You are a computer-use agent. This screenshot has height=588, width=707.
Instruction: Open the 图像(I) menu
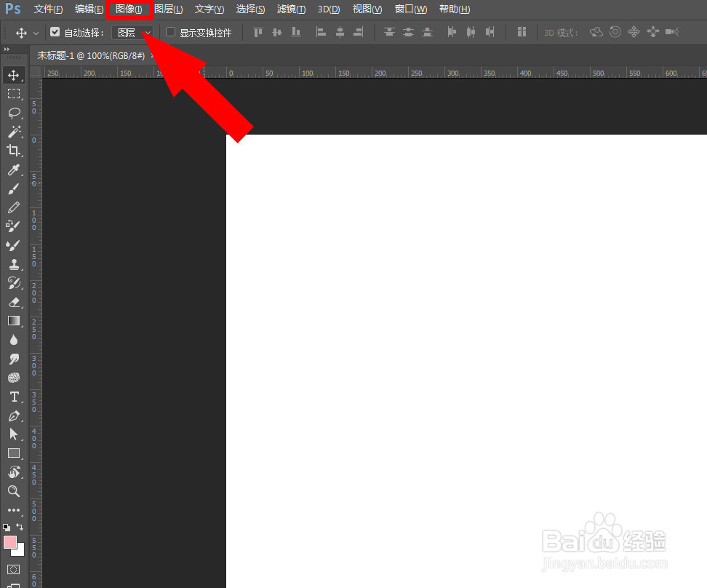(129, 9)
